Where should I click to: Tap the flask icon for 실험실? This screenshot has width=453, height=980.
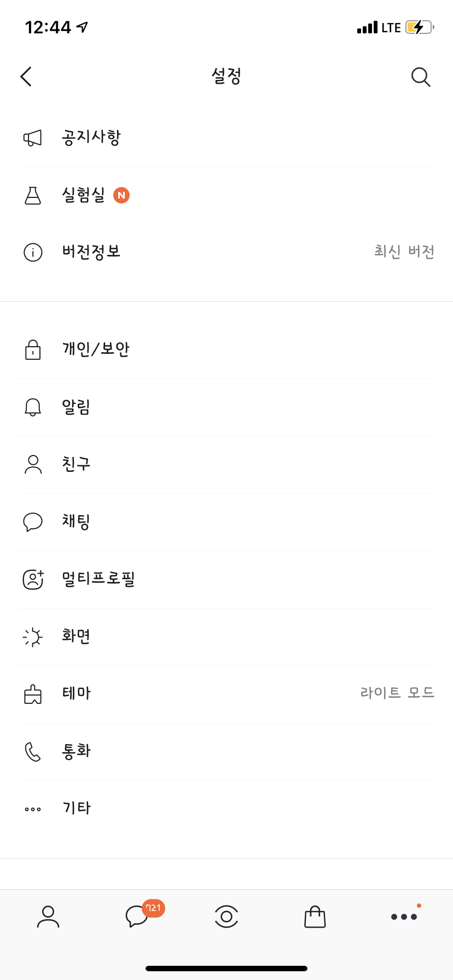tap(33, 195)
